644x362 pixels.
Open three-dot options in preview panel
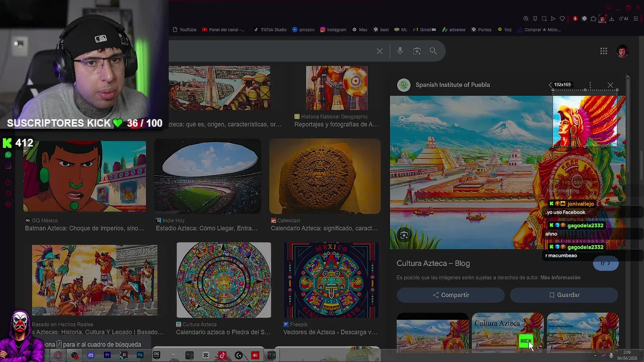click(x=590, y=85)
